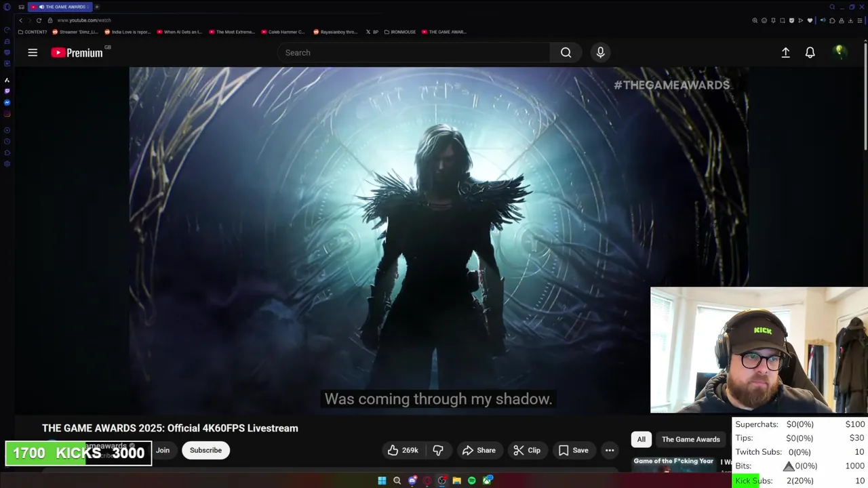This screenshot has width=868, height=488.
Task: Open THE GAME AWAR... bookmark
Action: coord(444,32)
